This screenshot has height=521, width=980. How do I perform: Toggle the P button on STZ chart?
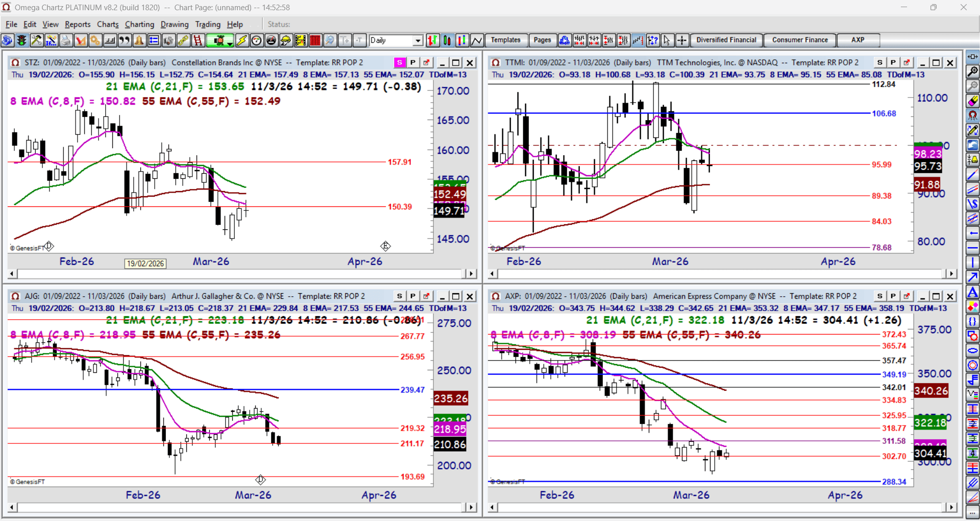[x=413, y=62]
